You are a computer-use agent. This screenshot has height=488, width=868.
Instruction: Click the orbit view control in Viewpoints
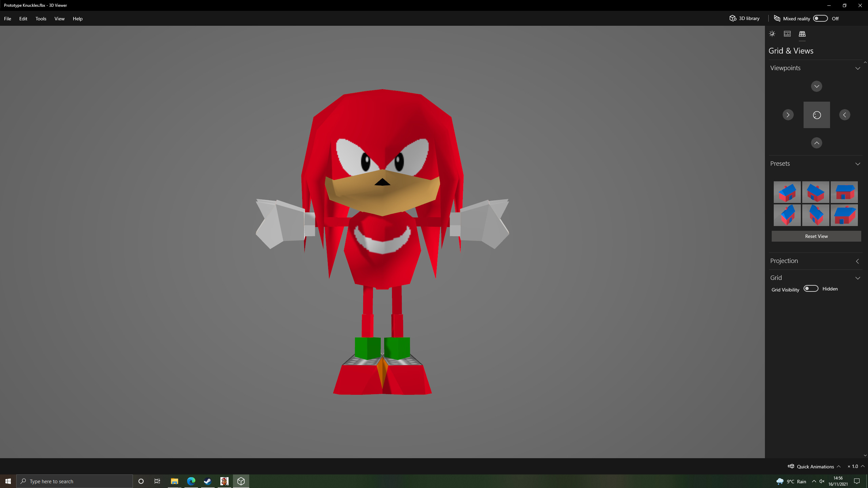pos(816,115)
